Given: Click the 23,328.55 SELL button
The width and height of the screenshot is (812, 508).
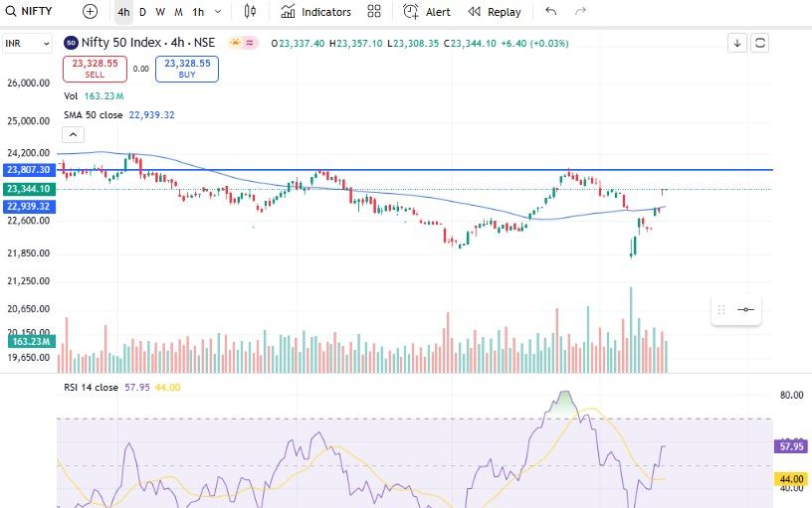Looking at the screenshot, I should coord(95,69).
